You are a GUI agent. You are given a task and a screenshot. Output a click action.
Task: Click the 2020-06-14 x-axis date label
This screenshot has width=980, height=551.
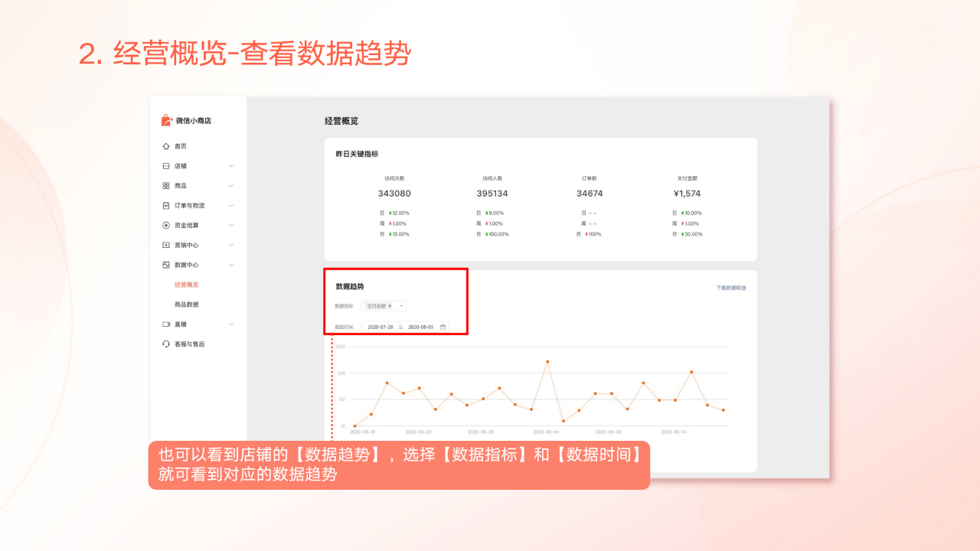(673, 432)
